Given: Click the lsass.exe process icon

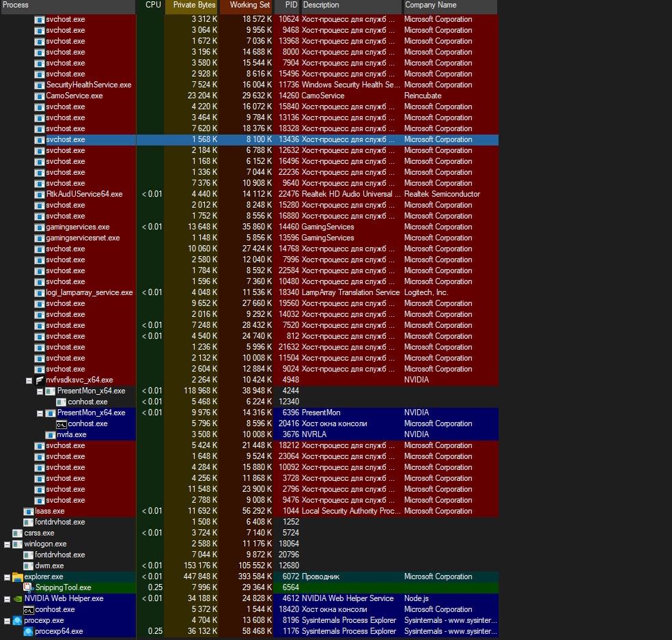Looking at the screenshot, I should (x=29, y=512).
